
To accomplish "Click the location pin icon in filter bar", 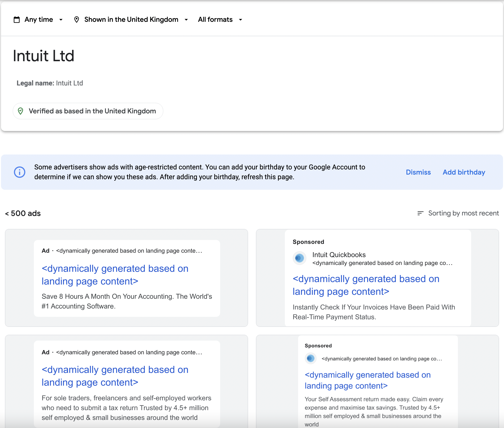I will click(x=76, y=20).
